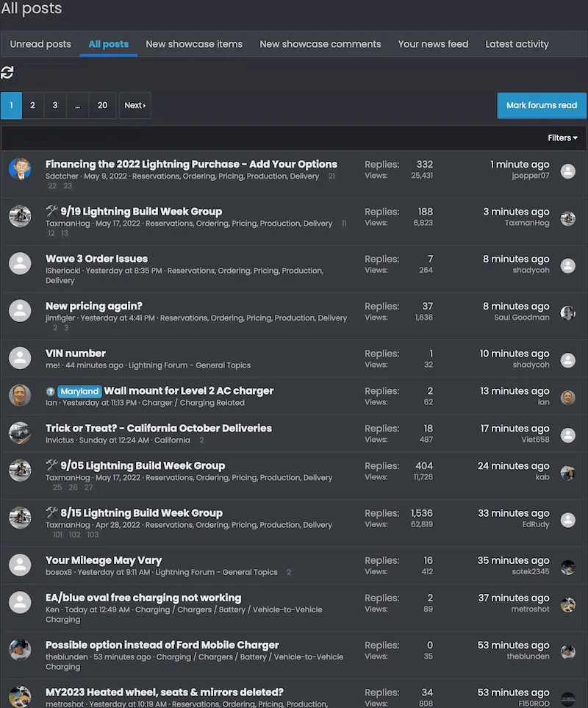Click jimfigler's default avatar icon

click(20, 311)
